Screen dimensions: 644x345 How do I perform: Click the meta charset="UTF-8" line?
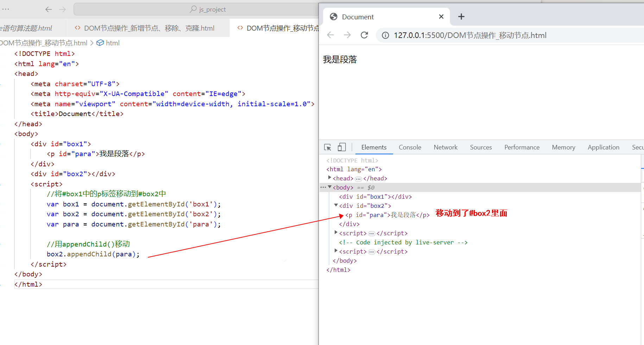75,84
